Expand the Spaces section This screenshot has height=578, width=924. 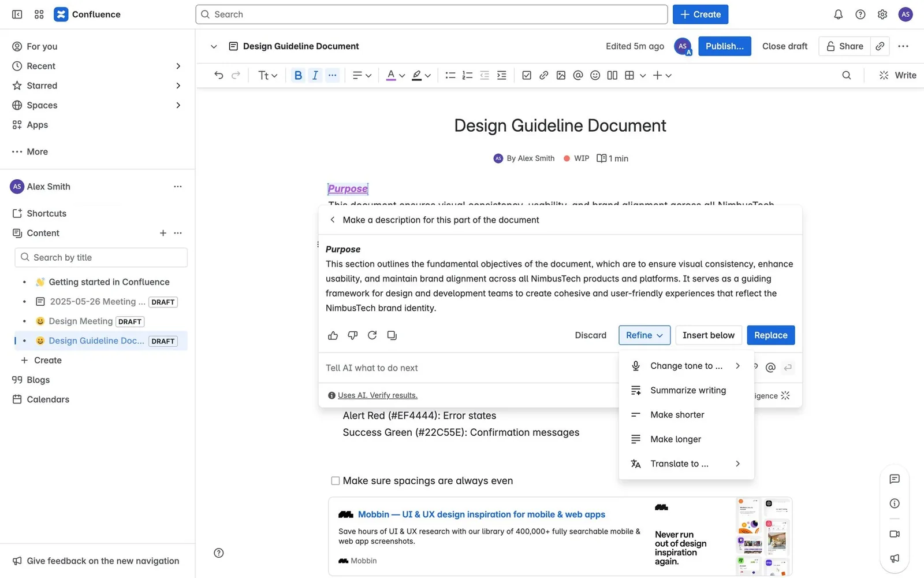point(178,105)
